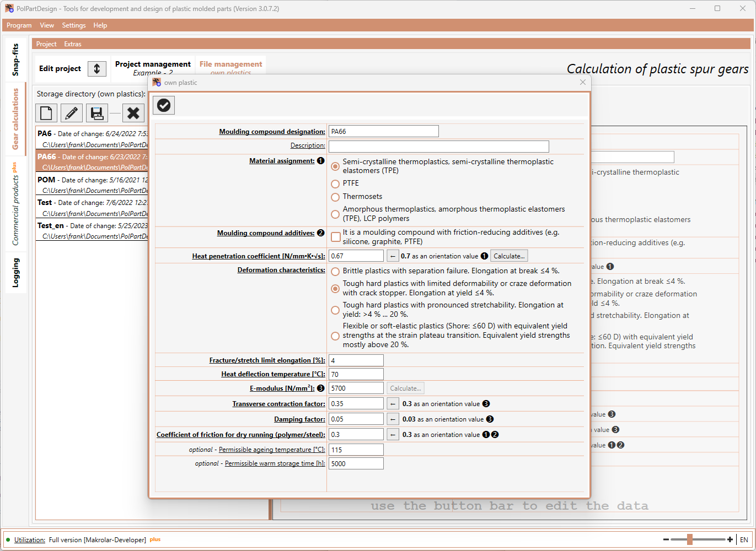Click the Moulding compound designation field
Image resolution: width=756 pixels, height=551 pixels.
(384, 131)
